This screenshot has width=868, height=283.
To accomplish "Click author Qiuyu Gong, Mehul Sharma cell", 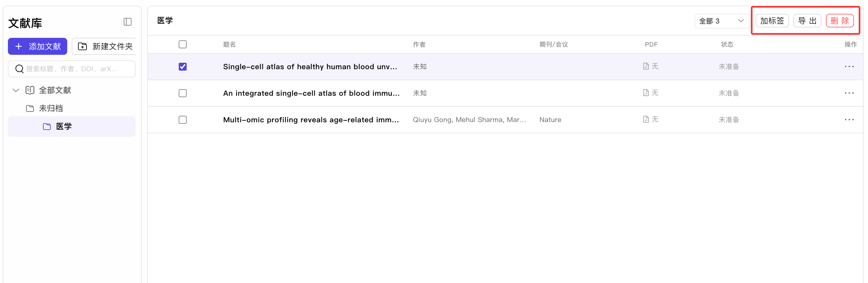I will [469, 120].
